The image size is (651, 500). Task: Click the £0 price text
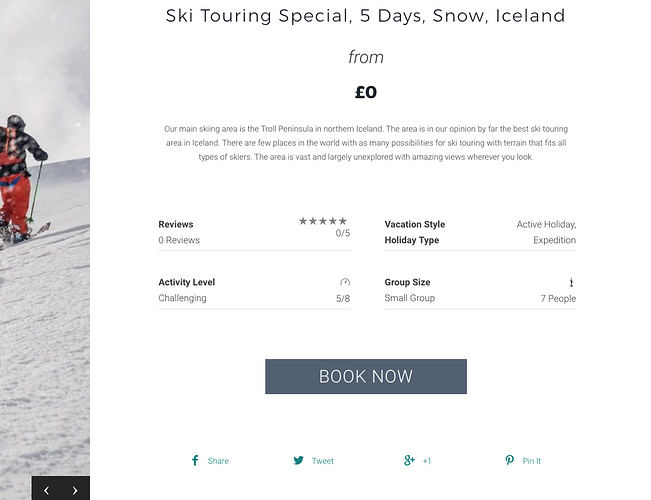tap(366, 92)
